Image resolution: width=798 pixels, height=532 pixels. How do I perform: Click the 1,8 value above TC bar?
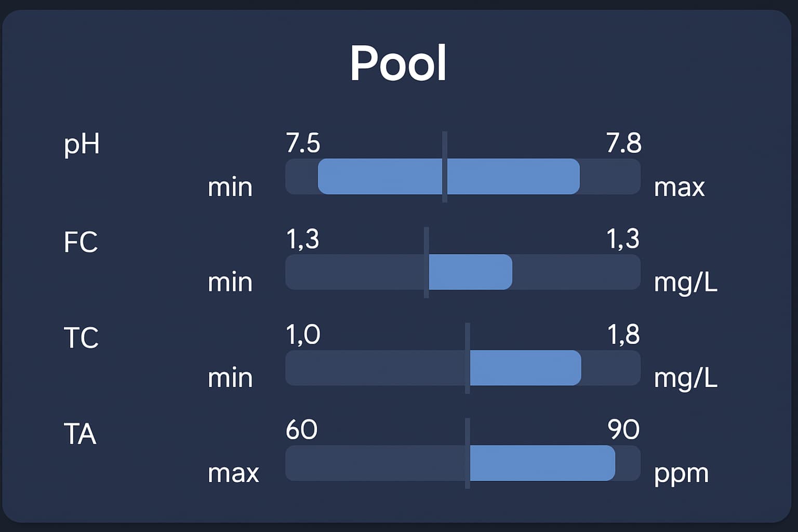coord(623,335)
